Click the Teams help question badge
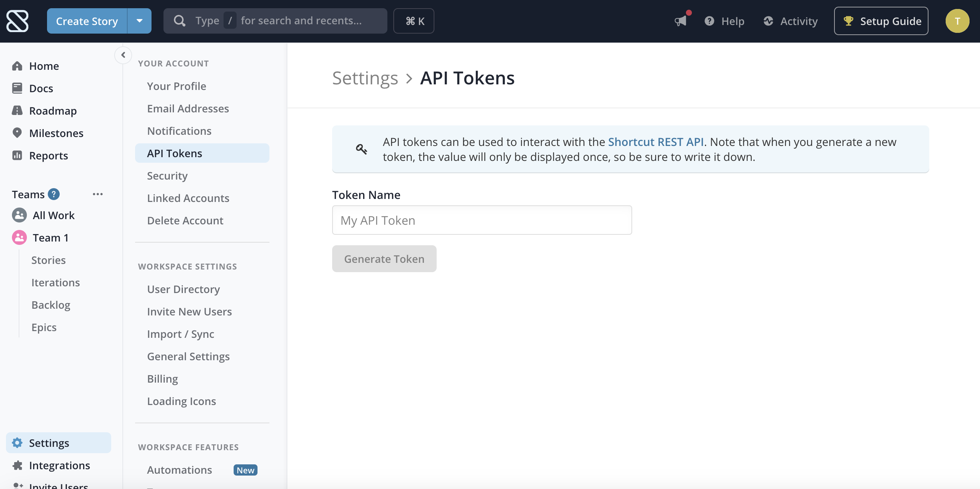 tap(54, 194)
